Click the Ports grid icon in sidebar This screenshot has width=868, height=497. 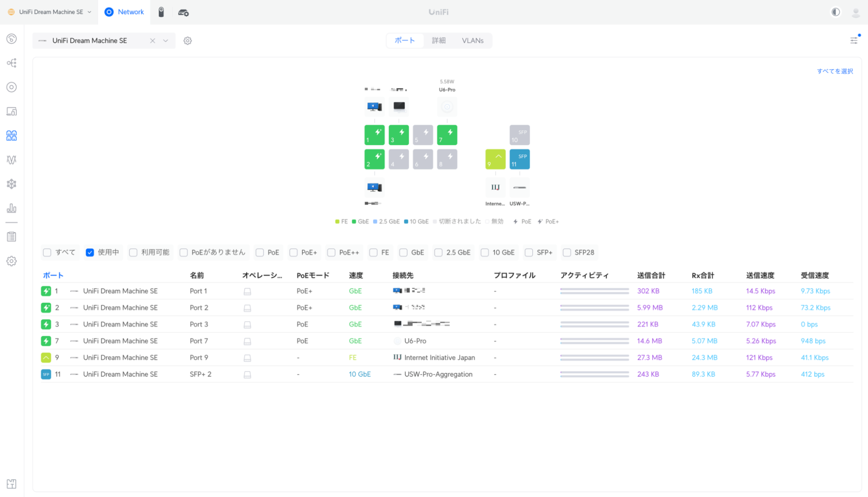(x=12, y=136)
